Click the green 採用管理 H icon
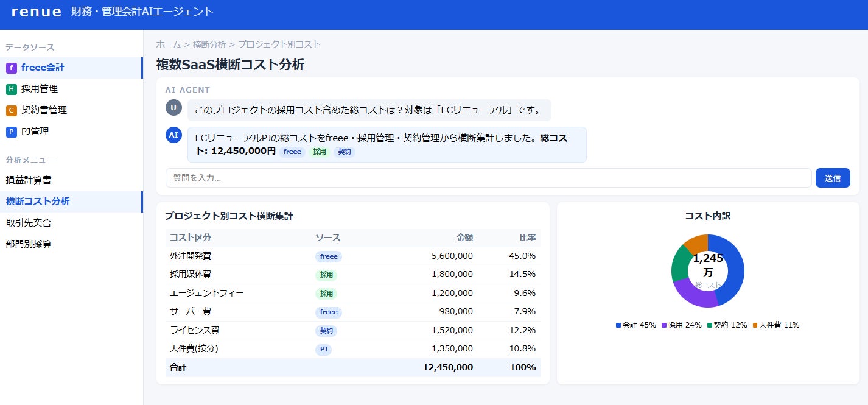 (11, 90)
